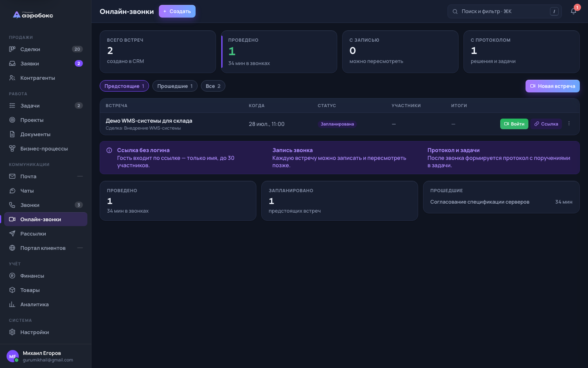This screenshot has width=588, height=368.
Task: Click the Новая встреча button
Action: pyautogui.click(x=552, y=86)
